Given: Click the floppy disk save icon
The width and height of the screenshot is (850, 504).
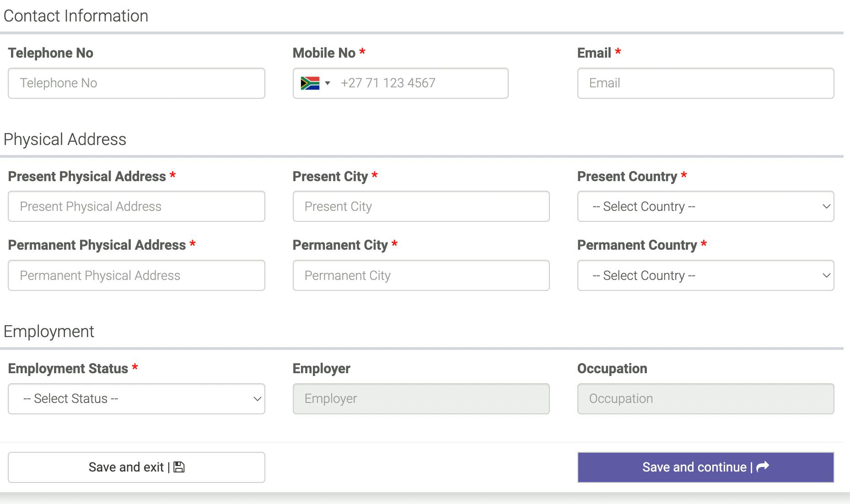Looking at the screenshot, I should tap(179, 467).
